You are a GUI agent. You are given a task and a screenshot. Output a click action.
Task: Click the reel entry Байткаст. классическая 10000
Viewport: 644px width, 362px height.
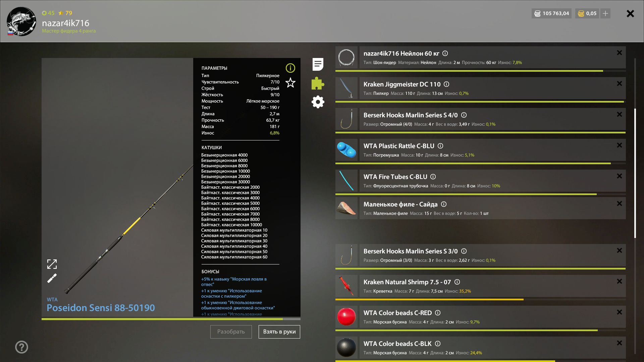[x=231, y=225]
